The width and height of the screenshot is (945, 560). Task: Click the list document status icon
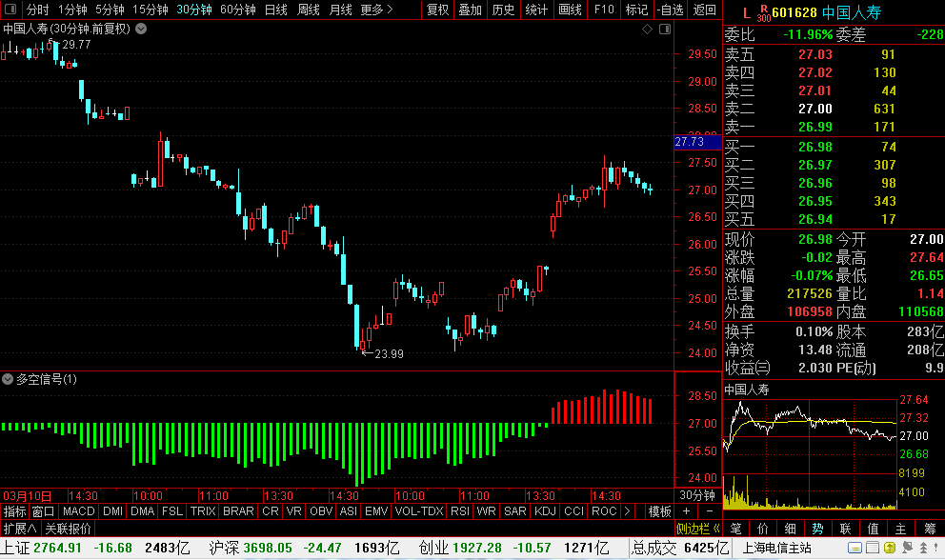[872, 548]
